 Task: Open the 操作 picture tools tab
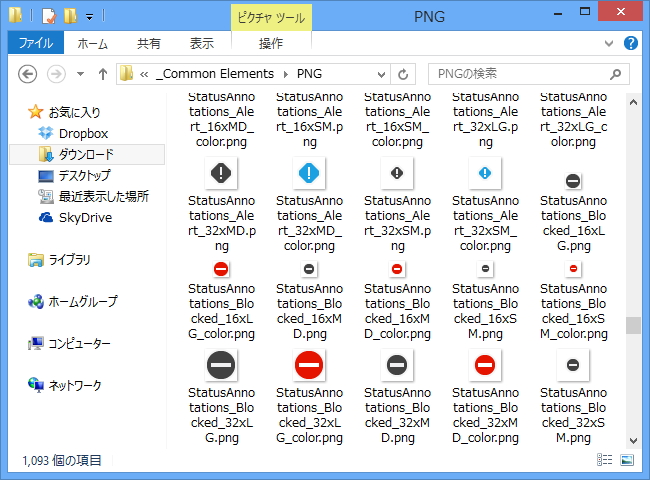point(271,43)
